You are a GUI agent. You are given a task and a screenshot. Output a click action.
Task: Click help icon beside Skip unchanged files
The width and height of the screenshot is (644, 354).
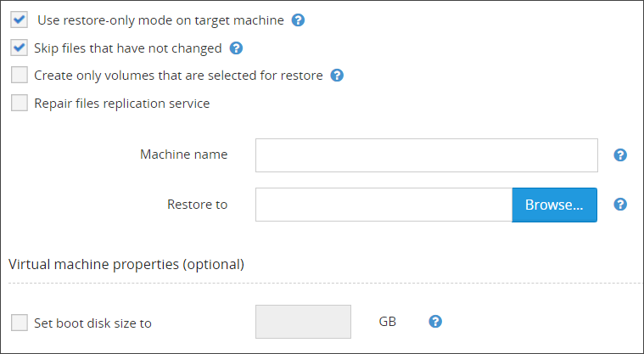coord(237,48)
